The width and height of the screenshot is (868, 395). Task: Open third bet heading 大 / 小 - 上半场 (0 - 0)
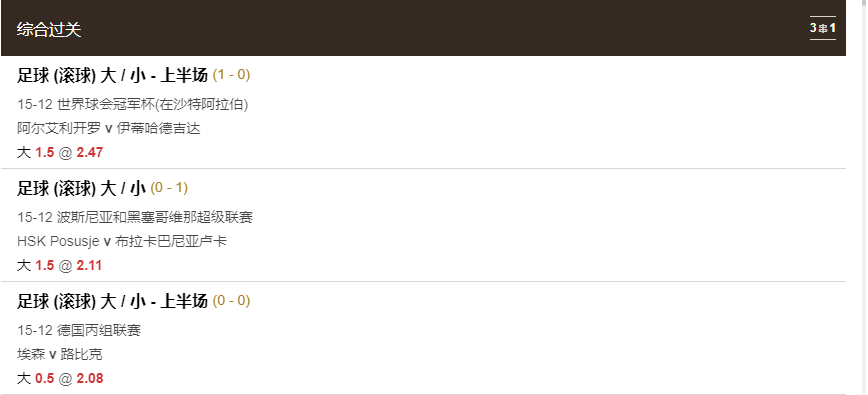[x=133, y=302]
